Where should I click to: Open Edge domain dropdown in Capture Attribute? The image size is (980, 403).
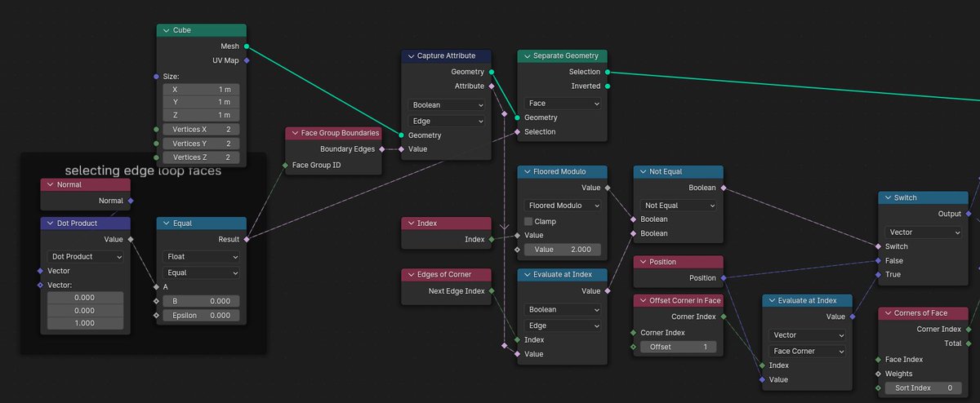click(x=447, y=121)
